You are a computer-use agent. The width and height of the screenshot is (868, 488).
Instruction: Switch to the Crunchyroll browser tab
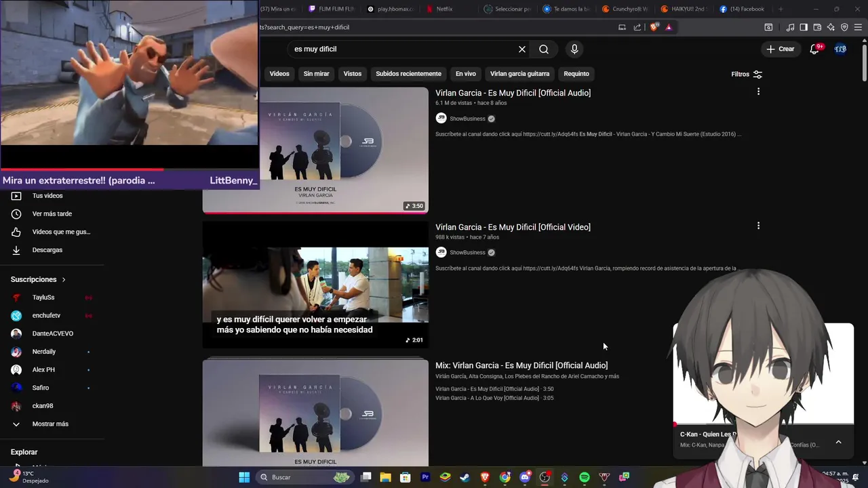(x=625, y=9)
